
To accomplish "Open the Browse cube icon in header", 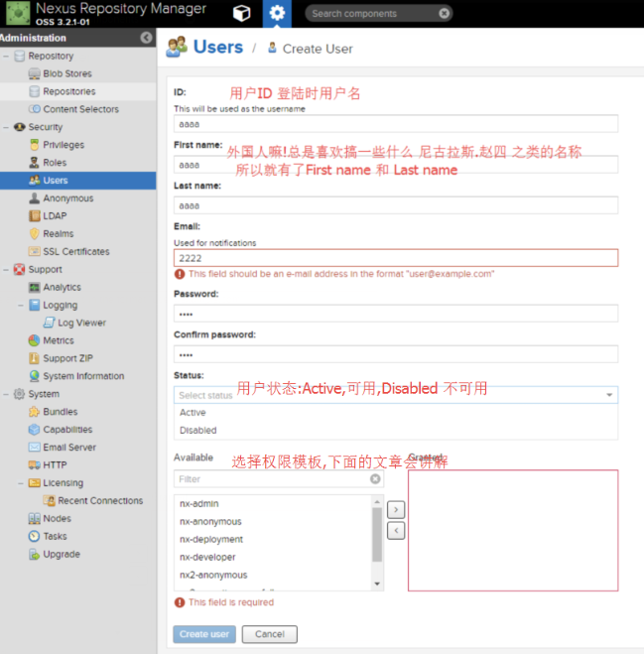I will (241, 13).
